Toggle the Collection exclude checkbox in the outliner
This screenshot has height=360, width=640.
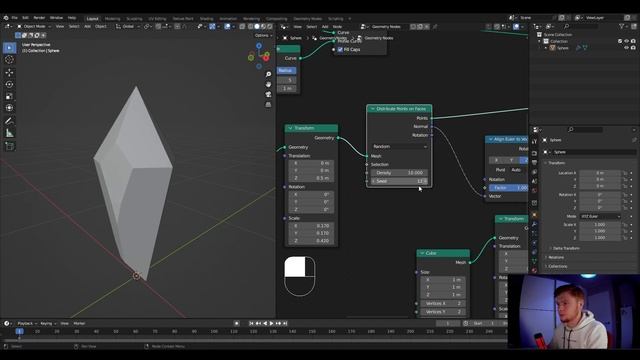click(620, 41)
